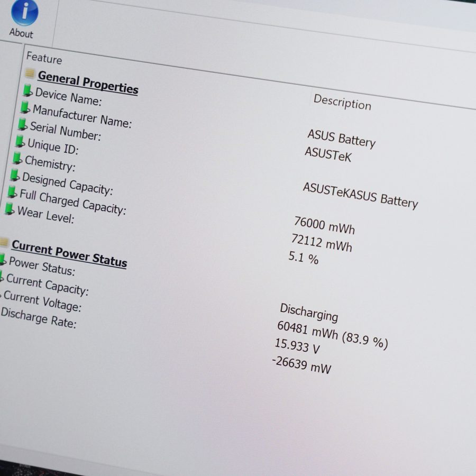Click battery icon beside Wear Level
Viewport: 476px width, 476px height.
(10, 209)
